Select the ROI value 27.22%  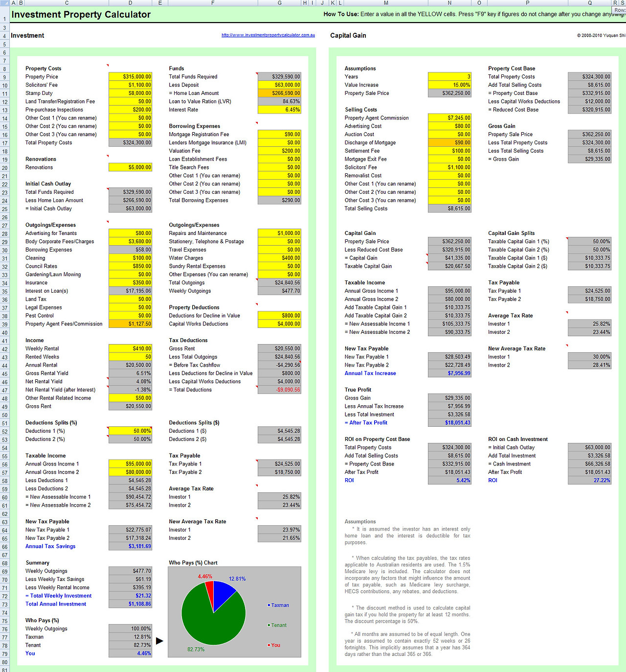(x=589, y=480)
